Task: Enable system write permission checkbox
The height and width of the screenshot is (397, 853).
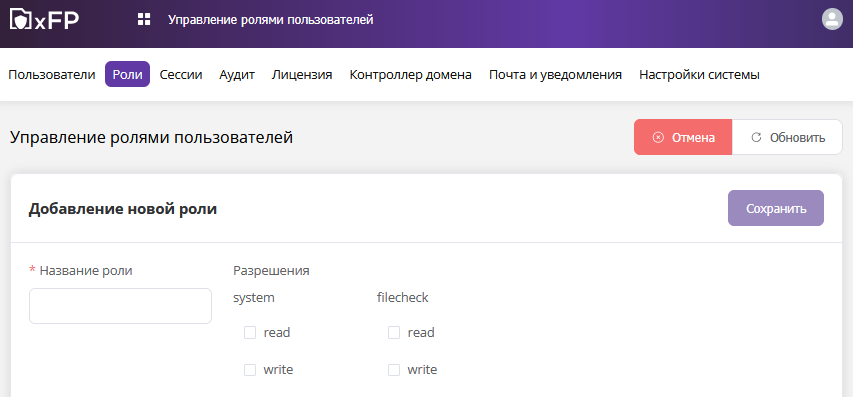Action: click(x=250, y=370)
